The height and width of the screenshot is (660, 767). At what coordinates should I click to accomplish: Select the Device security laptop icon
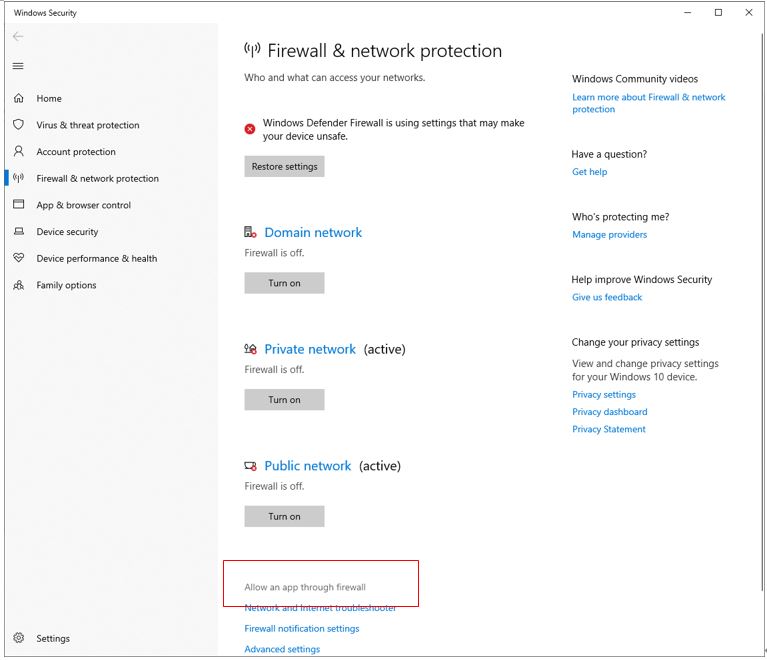(19, 231)
